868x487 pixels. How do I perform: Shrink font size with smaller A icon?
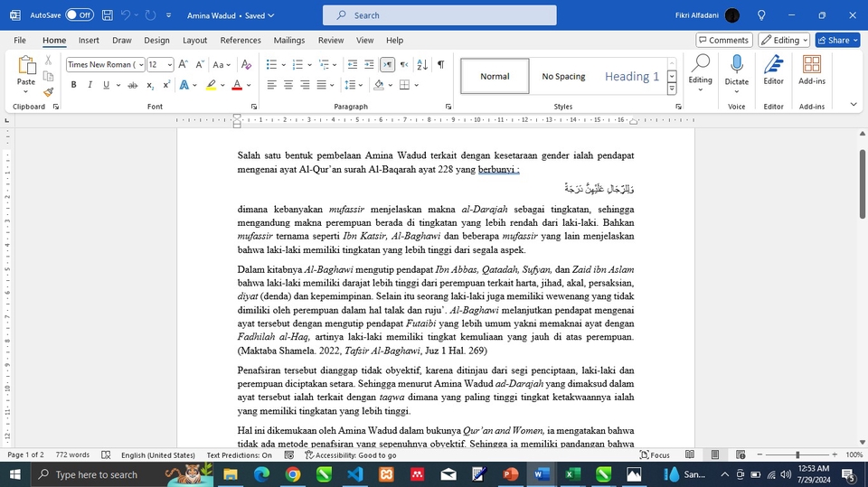[200, 65]
